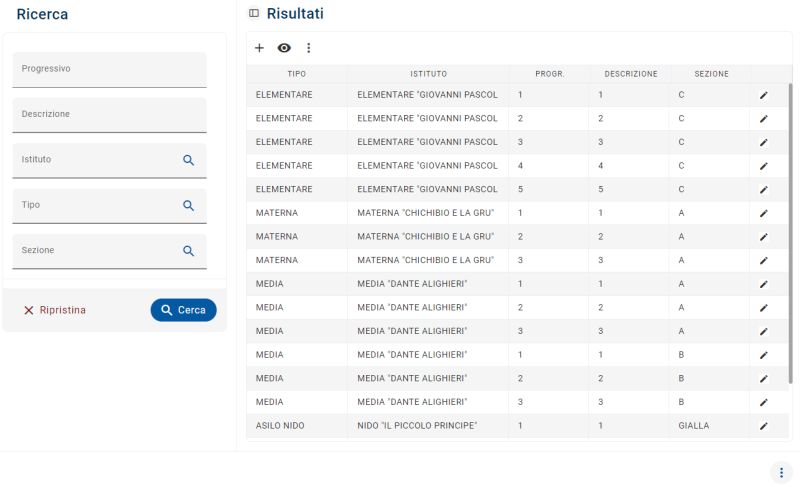800x487 pixels.
Task: Open the bottom-right three-dot options button
Action: click(x=781, y=473)
